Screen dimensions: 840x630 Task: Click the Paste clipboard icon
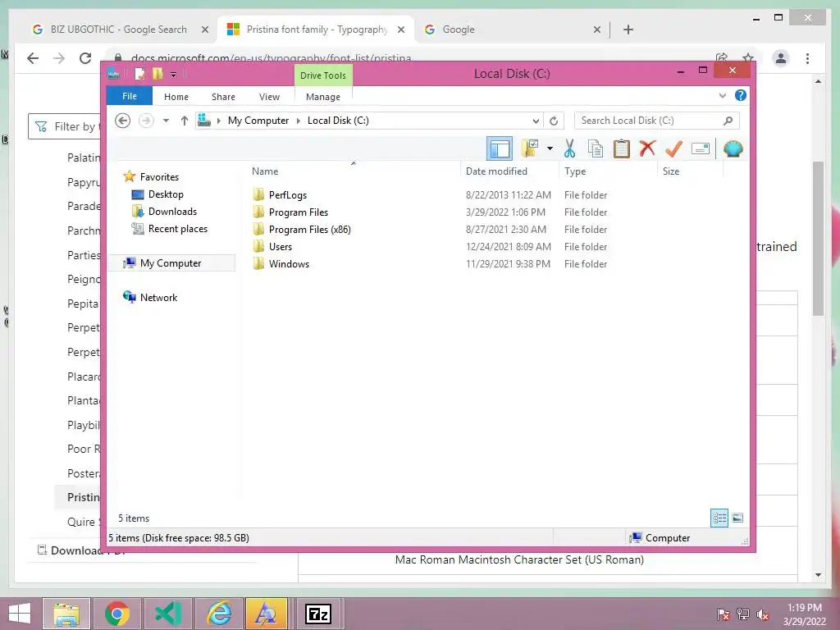pos(622,148)
